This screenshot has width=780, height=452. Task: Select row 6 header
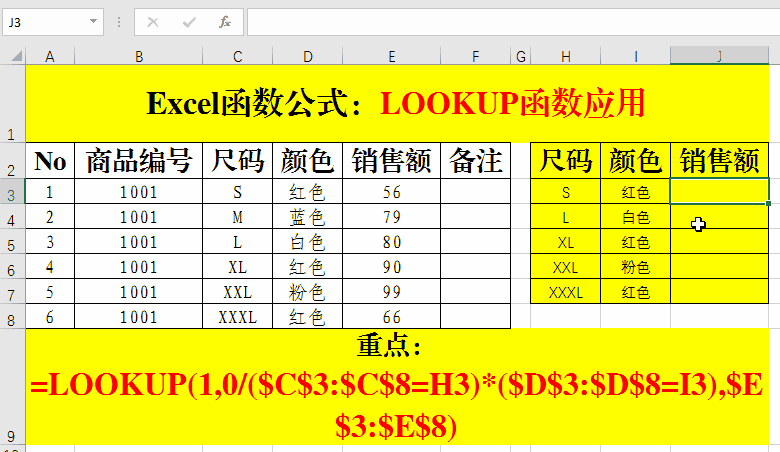coord(12,266)
